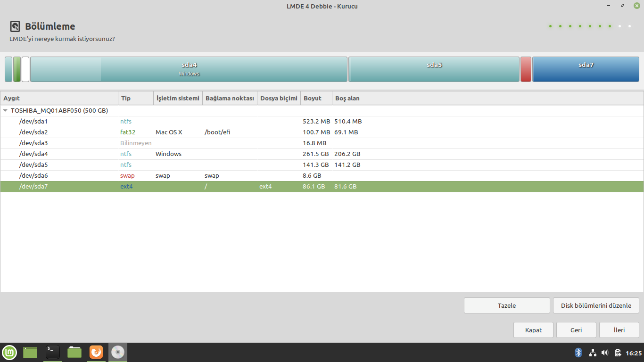Open the network connections tray icon
This screenshot has height=362, width=644.
[593, 353]
